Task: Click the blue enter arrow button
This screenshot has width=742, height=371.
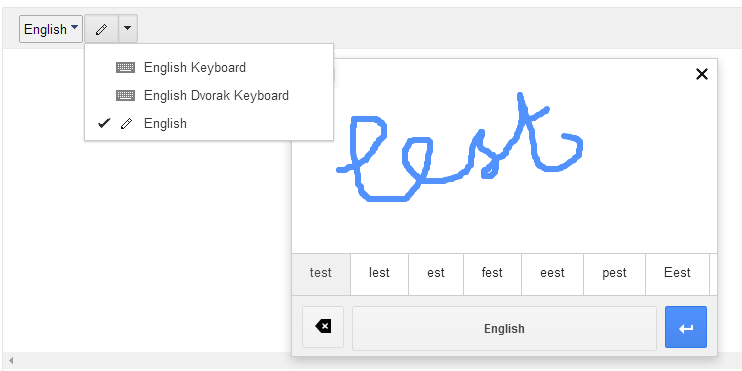Action: click(x=686, y=327)
